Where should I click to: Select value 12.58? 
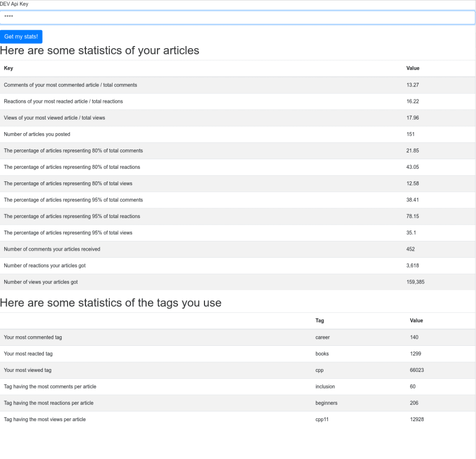(x=413, y=183)
